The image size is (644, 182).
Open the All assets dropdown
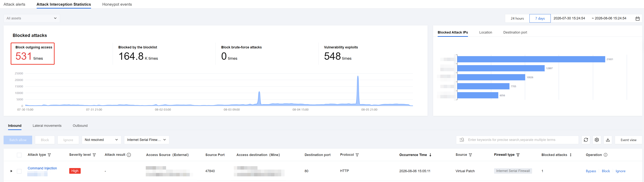pos(32,18)
